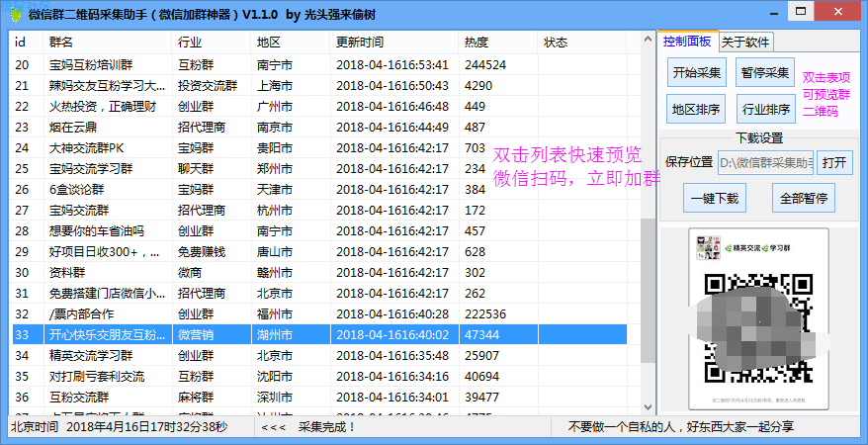Click highlighted row 开心快乐交朋友互粉...

tap(319, 335)
